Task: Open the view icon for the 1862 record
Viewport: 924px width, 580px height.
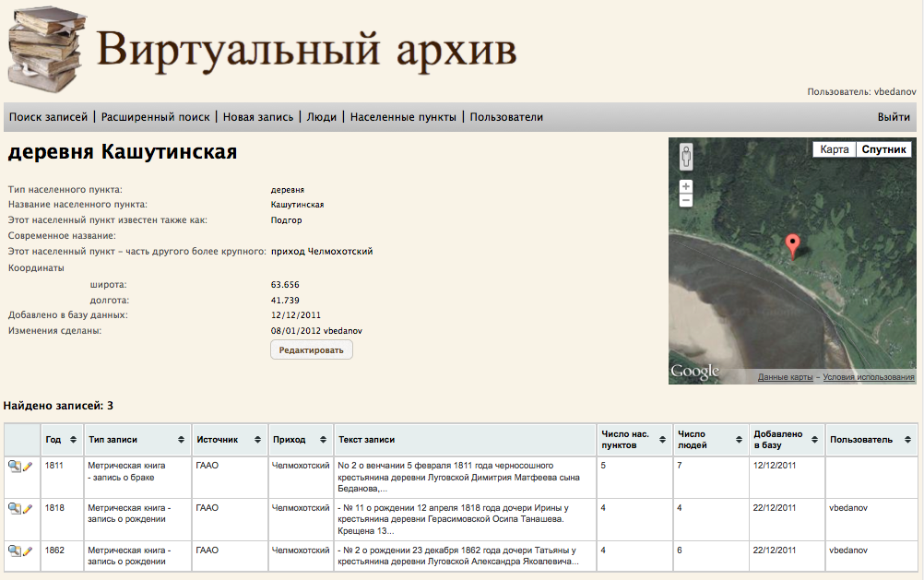Action: (14, 551)
